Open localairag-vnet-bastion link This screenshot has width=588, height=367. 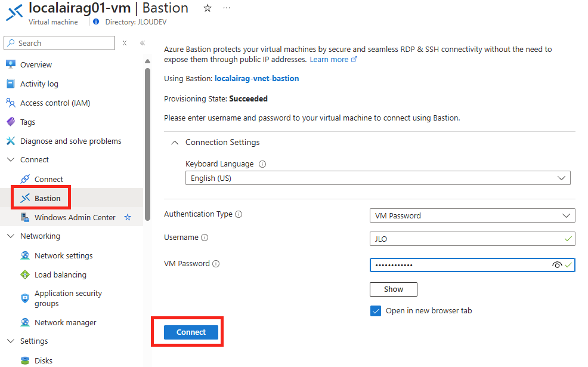256,78
